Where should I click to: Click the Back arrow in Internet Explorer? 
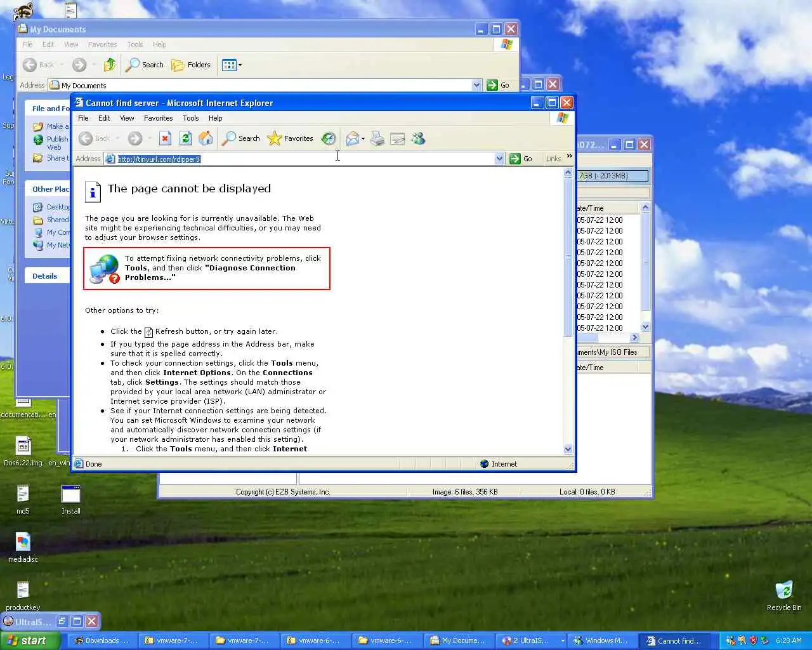pyautogui.click(x=94, y=138)
